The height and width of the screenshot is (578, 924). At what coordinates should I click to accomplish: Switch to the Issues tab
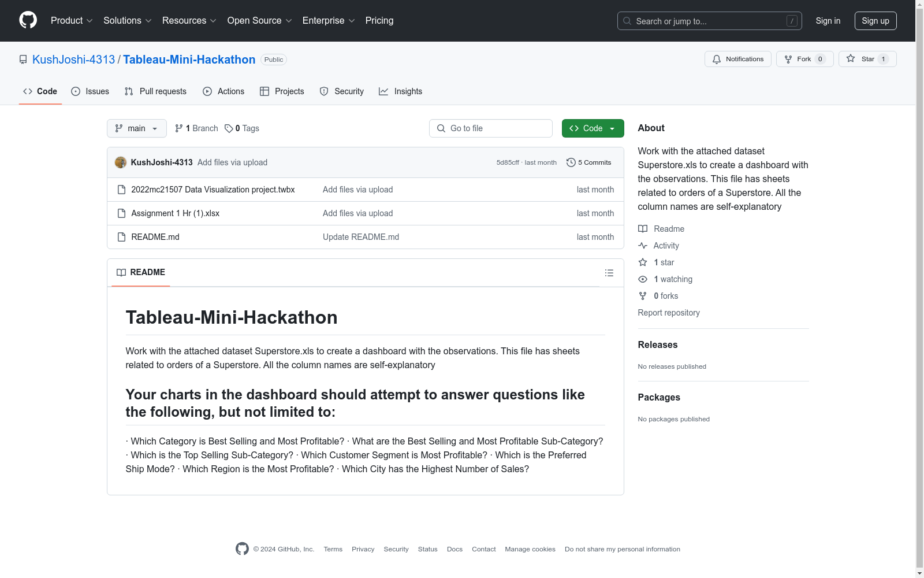(x=90, y=91)
